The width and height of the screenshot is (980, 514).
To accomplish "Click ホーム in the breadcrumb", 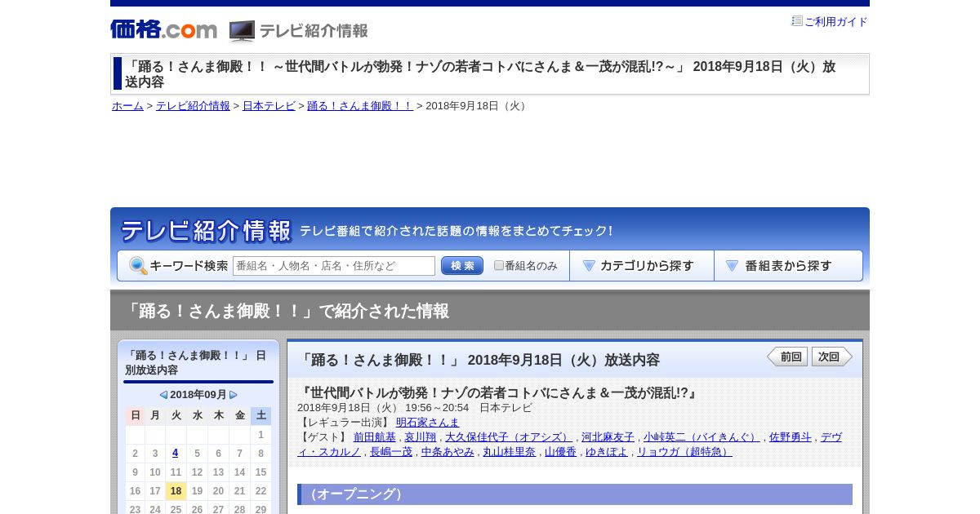I will pos(127,106).
